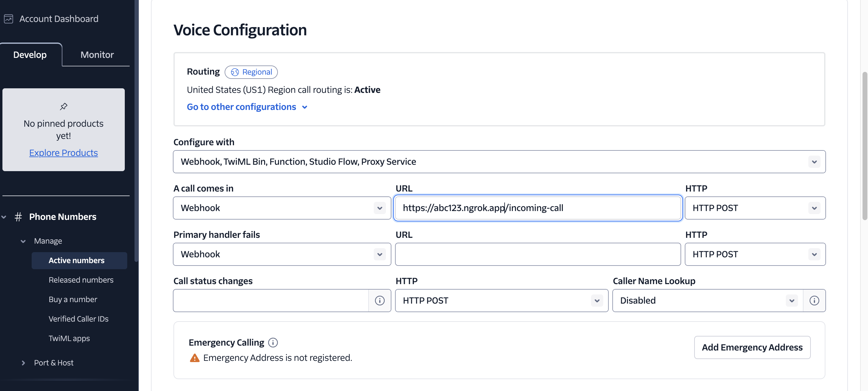Screen dimensions: 868x391
Task: Click the globe icon in the Regional badge
Action: click(x=235, y=72)
